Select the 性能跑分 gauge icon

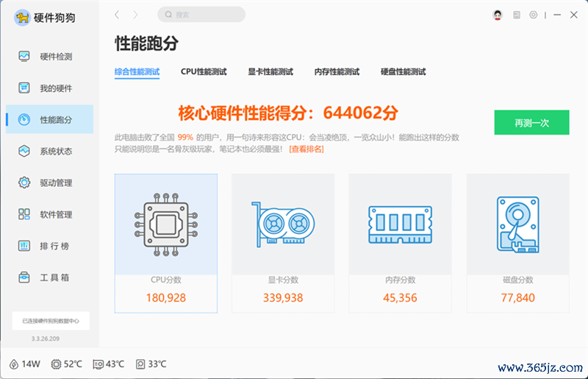24,119
